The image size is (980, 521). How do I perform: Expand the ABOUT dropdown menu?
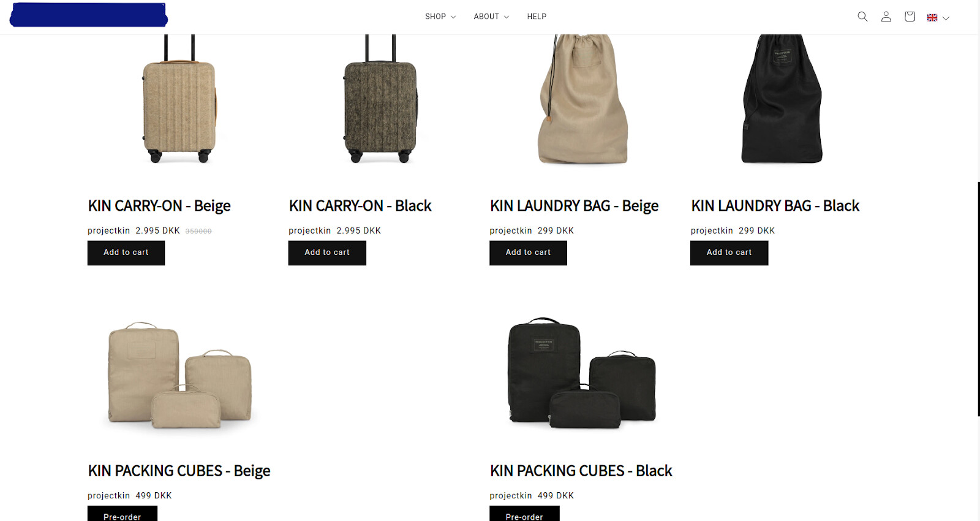point(491,17)
